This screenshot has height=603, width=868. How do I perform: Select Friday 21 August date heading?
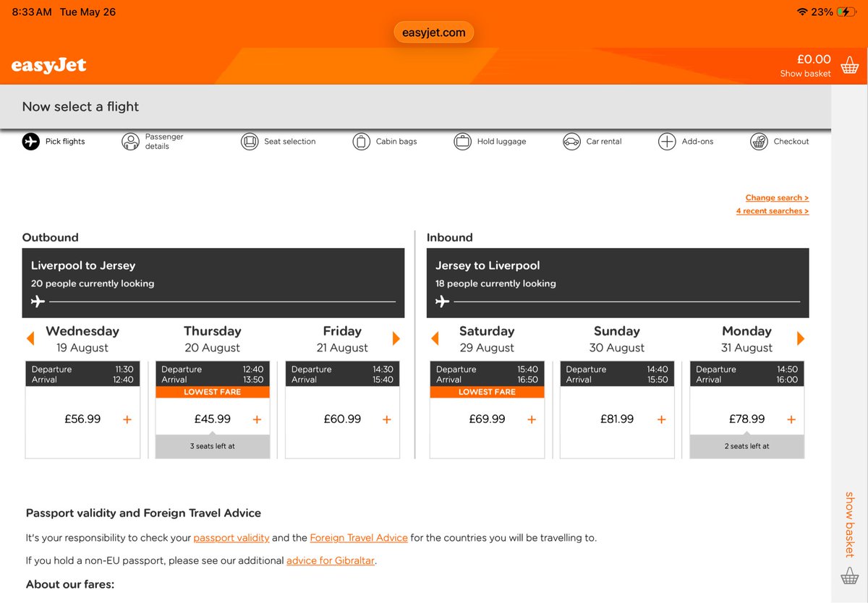click(x=342, y=339)
